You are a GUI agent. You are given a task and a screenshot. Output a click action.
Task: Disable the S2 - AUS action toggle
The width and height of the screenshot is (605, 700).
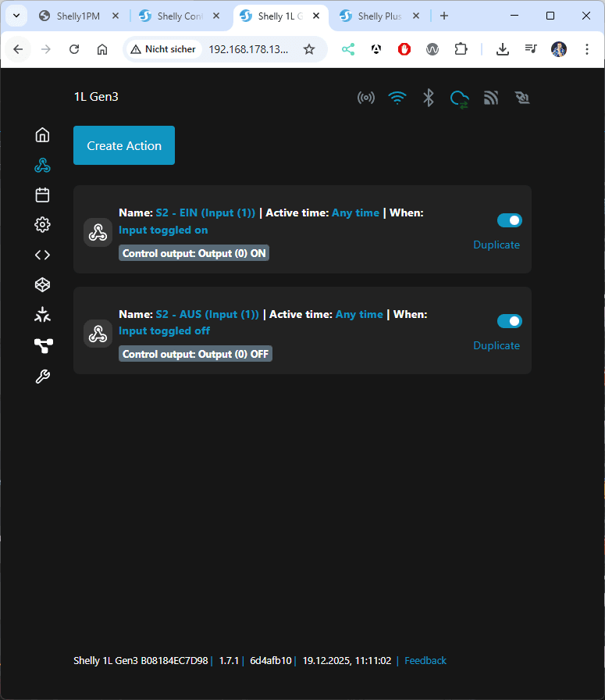coord(509,321)
